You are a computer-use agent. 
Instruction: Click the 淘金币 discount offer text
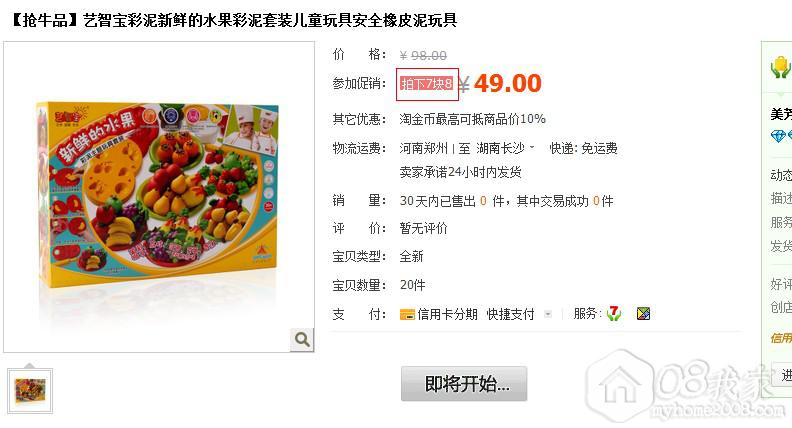[472, 119]
